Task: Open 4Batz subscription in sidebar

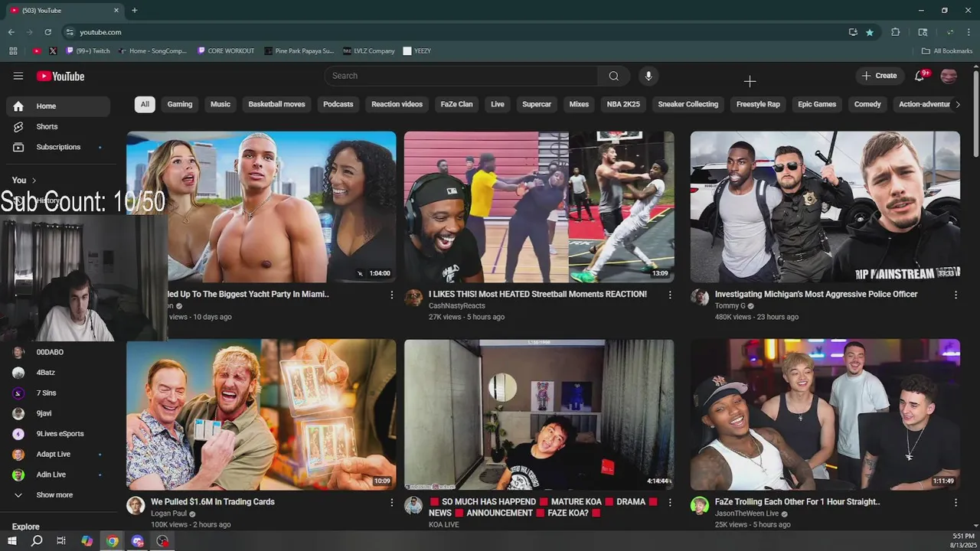Action: pos(58,373)
